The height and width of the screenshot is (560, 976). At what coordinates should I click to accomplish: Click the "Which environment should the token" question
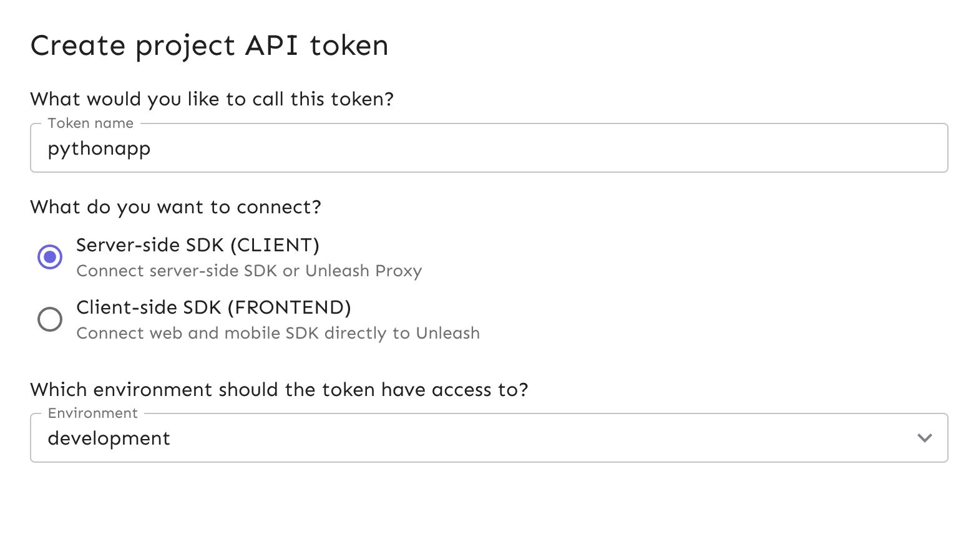pyautogui.click(x=279, y=390)
